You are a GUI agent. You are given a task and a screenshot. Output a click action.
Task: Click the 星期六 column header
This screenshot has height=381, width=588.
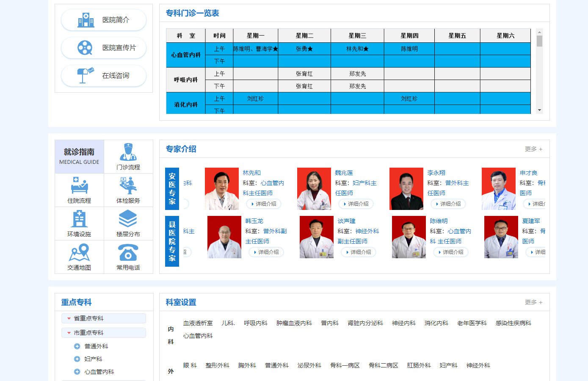pos(505,36)
